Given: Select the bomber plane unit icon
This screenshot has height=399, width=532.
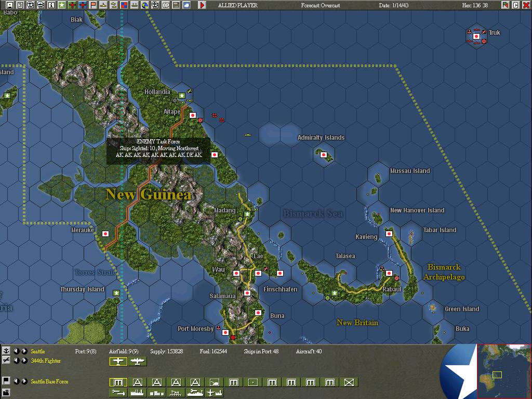Looking at the screenshot, I should tap(137, 362).
